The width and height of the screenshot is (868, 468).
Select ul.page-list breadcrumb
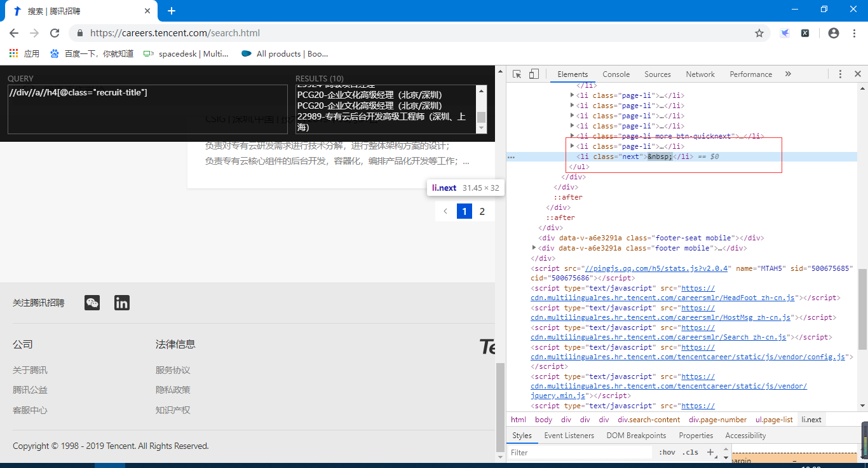coord(774,420)
